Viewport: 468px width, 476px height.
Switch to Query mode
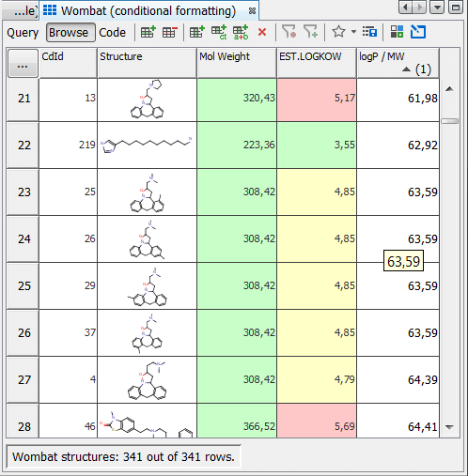(23, 33)
